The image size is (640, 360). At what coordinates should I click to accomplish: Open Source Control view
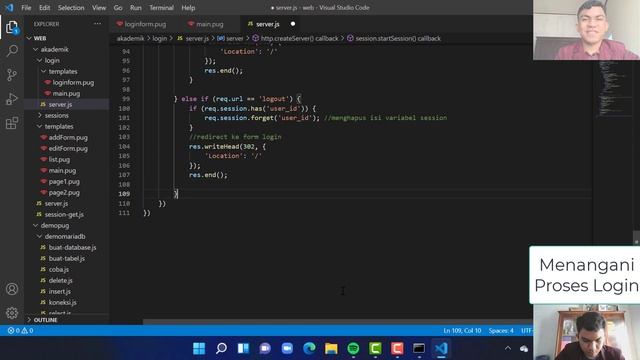tap(12, 75)
